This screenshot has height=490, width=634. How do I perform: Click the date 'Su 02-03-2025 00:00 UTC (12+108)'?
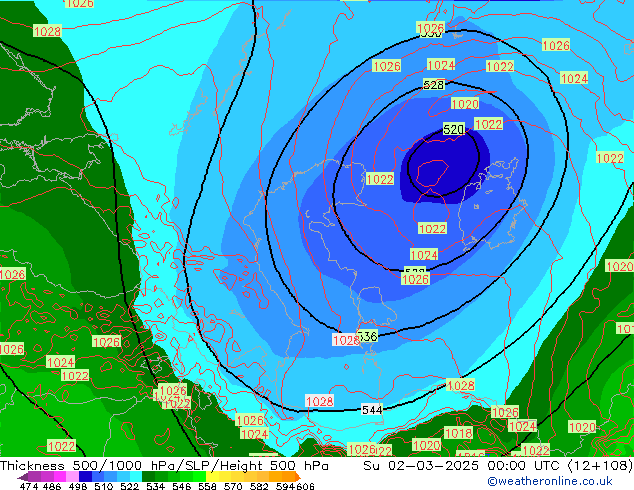(498, 466)
